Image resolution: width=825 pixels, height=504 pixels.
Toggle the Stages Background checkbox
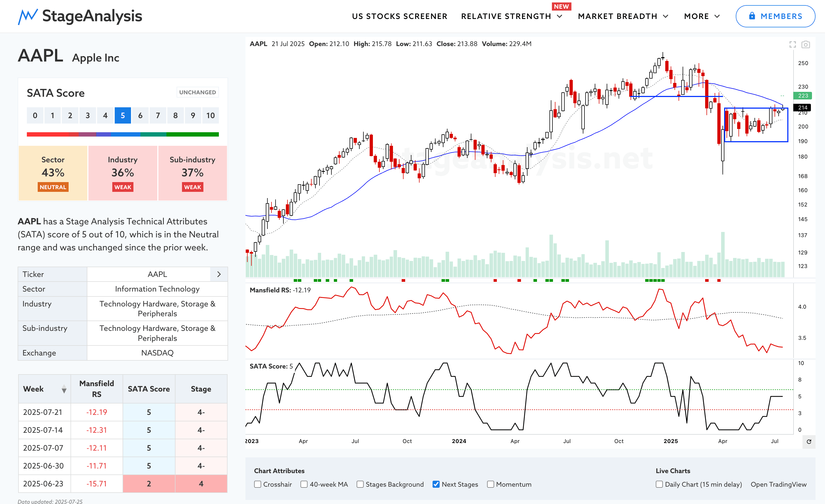click(x=360, y=484)
